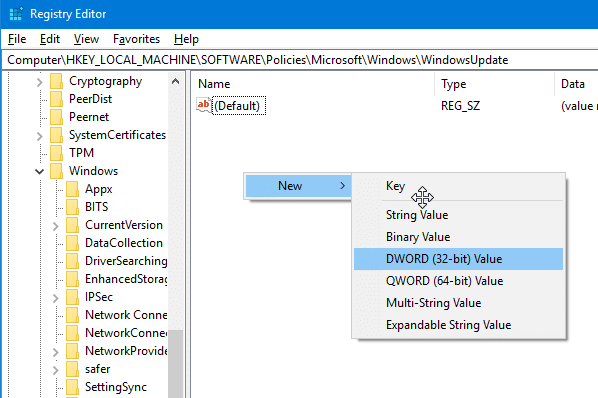Select the TPM key label

click(x=81, y=153)
